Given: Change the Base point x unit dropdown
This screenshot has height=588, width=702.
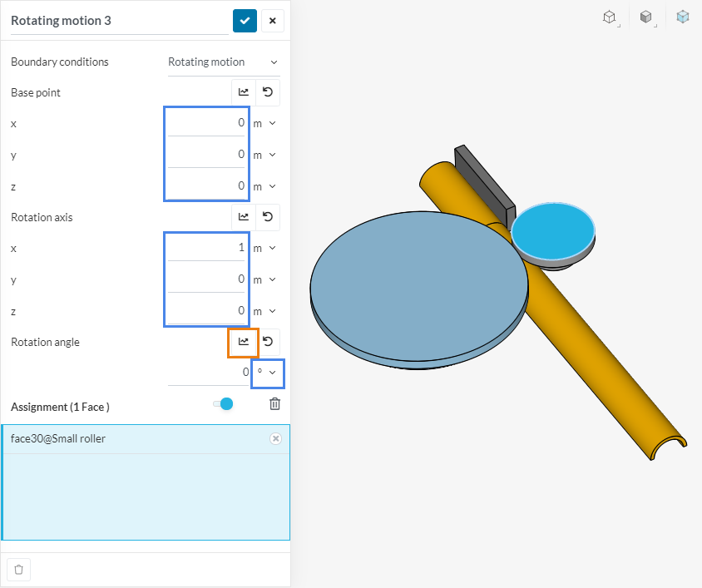Looking at the screenshot, I should 264,123.
